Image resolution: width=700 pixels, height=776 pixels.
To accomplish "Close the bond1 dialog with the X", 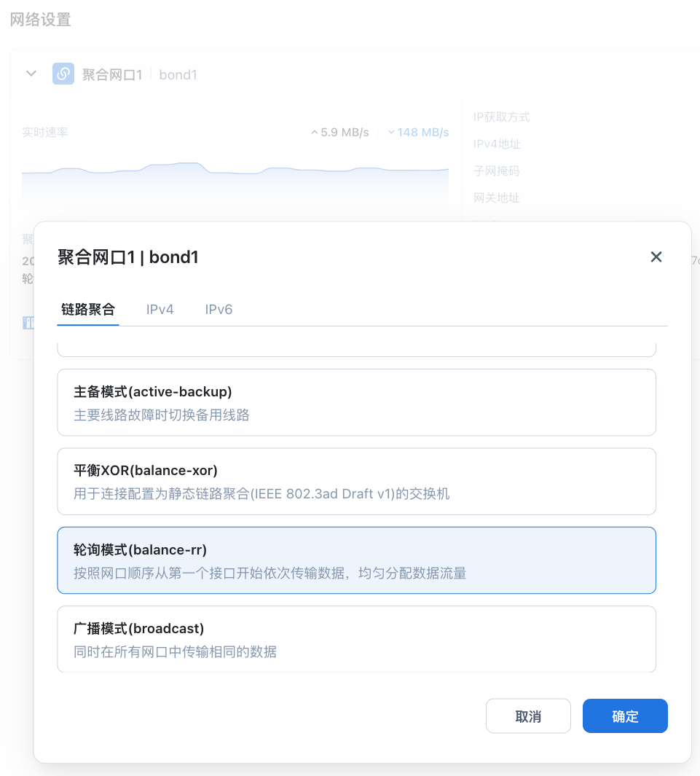I will (x=656, y=257).
